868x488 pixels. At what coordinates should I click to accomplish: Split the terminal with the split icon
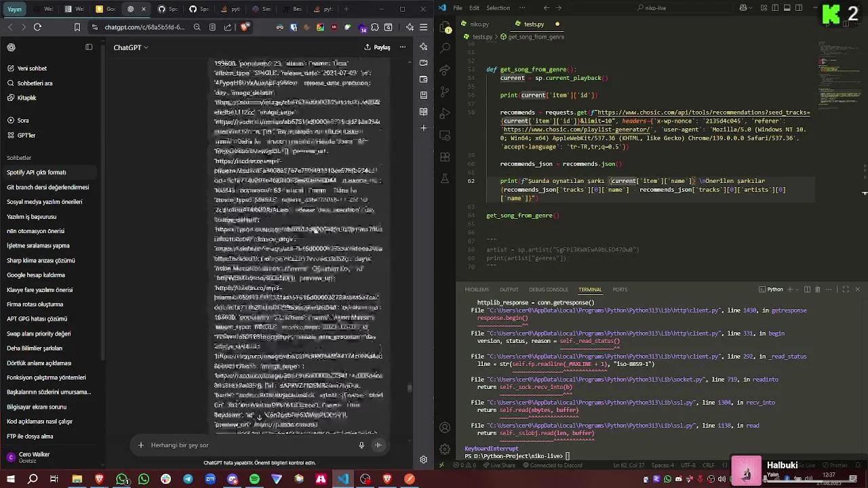click(x=807, y=289)
